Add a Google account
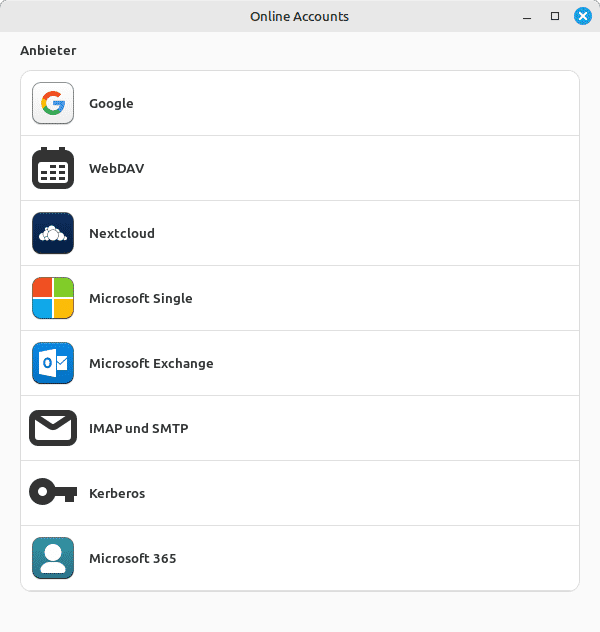 (x=300, y=103)
